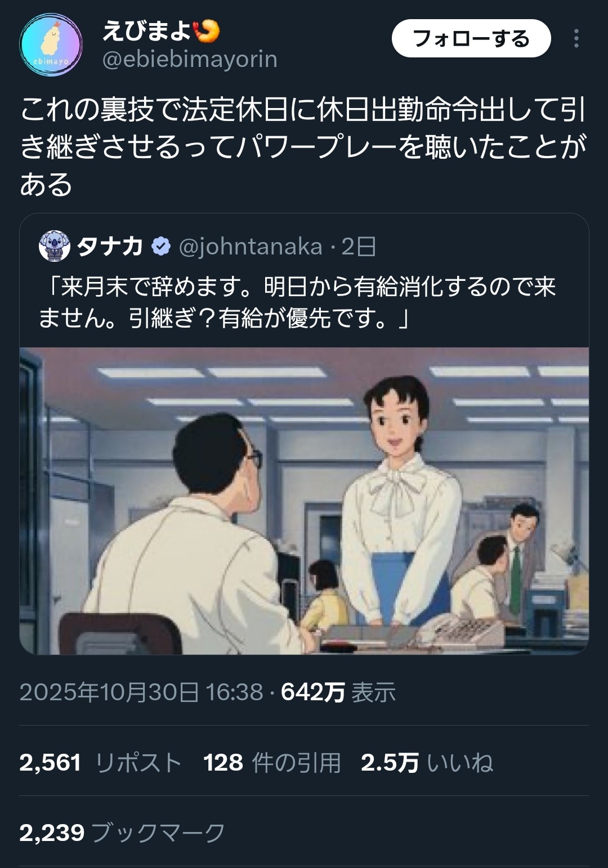608x868 pixels.
Task: Click the shrimp emoji beside えびまよ
Action: tap(207, 32)
